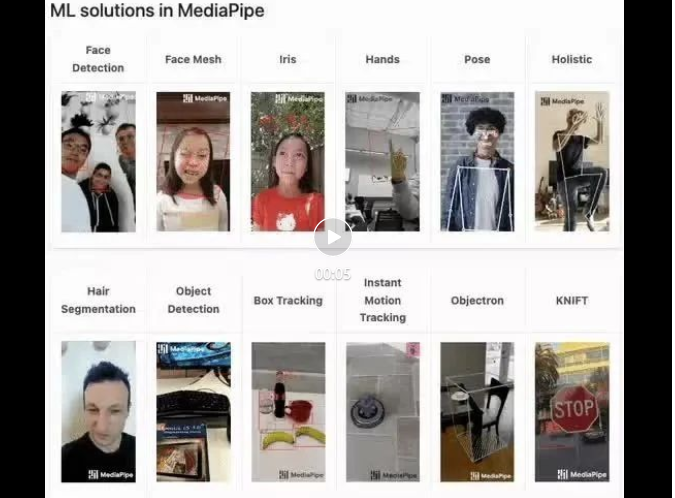Select the 'Pose' heading text
Screen dimensions: 675x498
477,59
